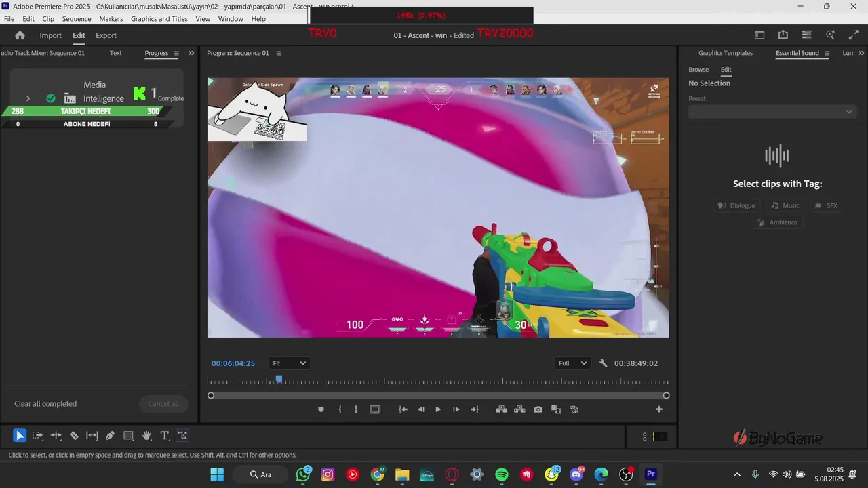The height and width of the screenshot is (488, 868).
Task: Select the tool right of the Type tool
Action: click(x=182, y=436)
